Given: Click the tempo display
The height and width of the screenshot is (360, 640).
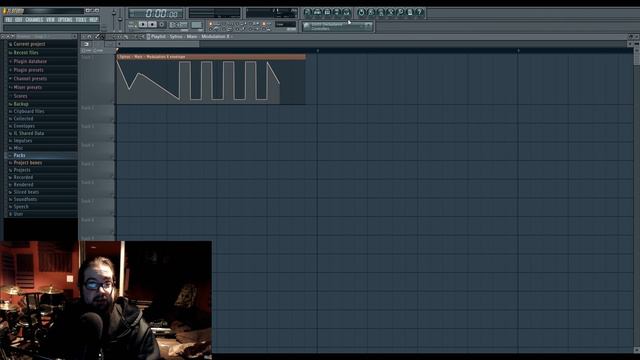Looking at the screenshot, I should pyautogui.click(x=178, y=25).
